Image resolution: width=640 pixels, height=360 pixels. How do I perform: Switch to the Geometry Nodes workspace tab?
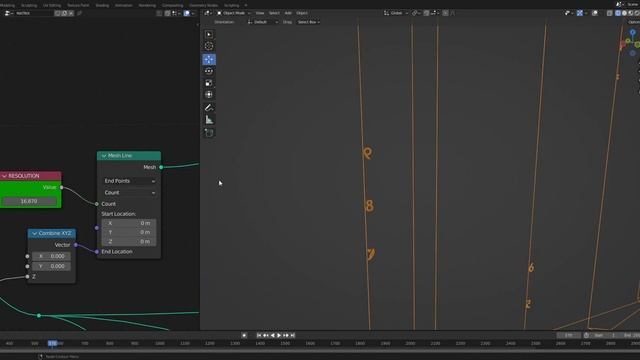coord(203,5)
